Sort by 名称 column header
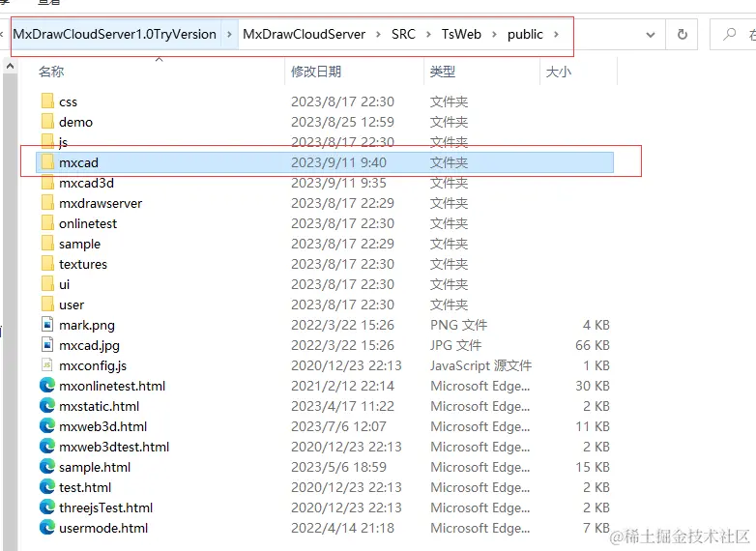Image resolution: width=756 pixels, height=551 pixels. (x=51, y=72)
